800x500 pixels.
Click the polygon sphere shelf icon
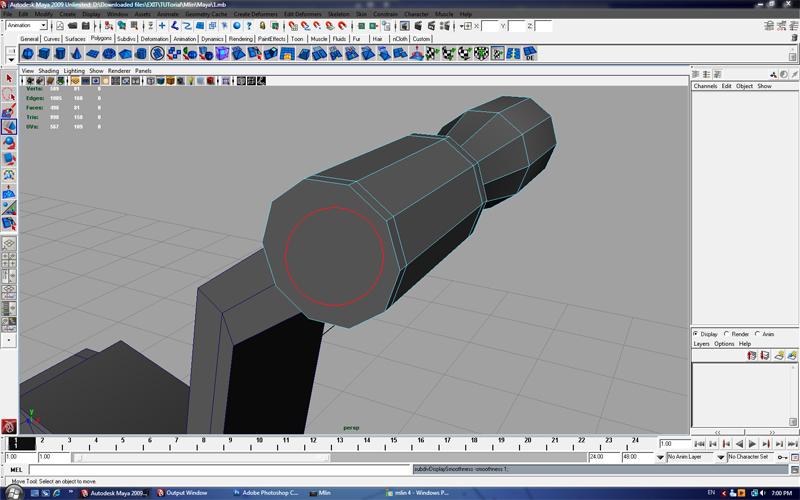coord(28,54)
